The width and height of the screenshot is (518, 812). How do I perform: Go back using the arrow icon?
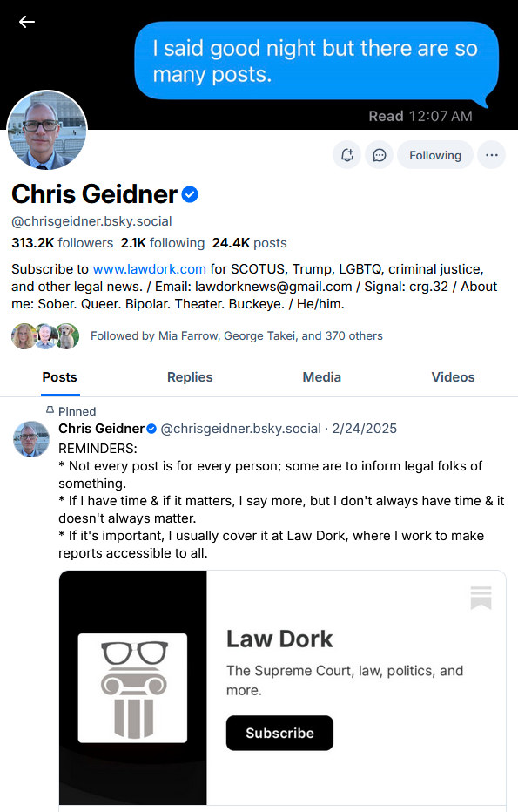click(x=27, y=22)
